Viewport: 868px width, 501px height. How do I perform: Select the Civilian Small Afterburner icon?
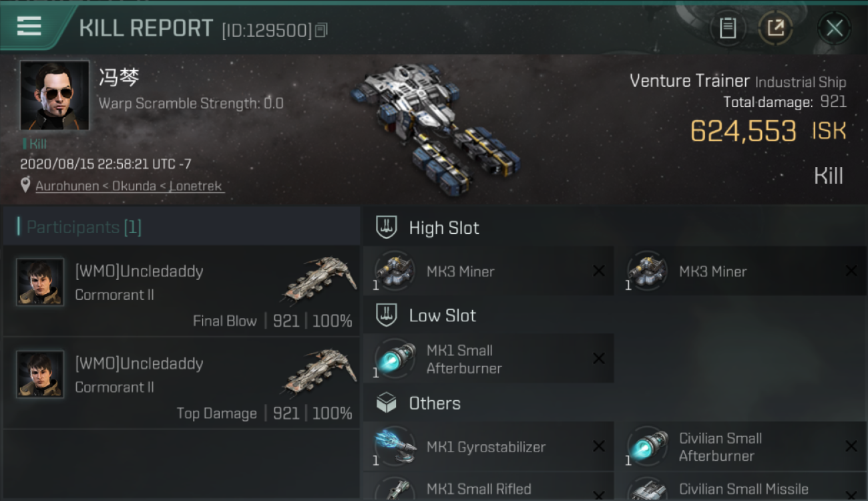tap(646, 446)
